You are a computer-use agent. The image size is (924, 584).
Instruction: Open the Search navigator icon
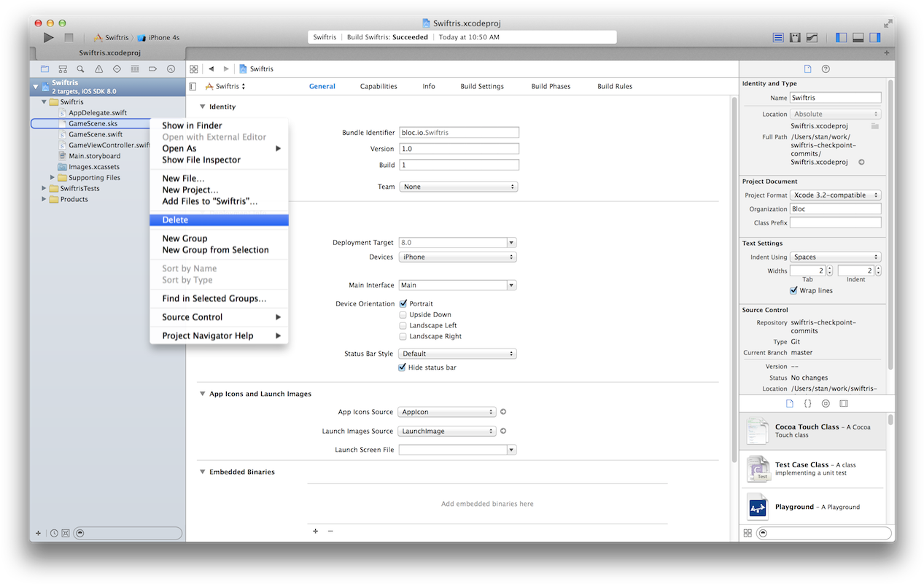[x=80, y=69]
